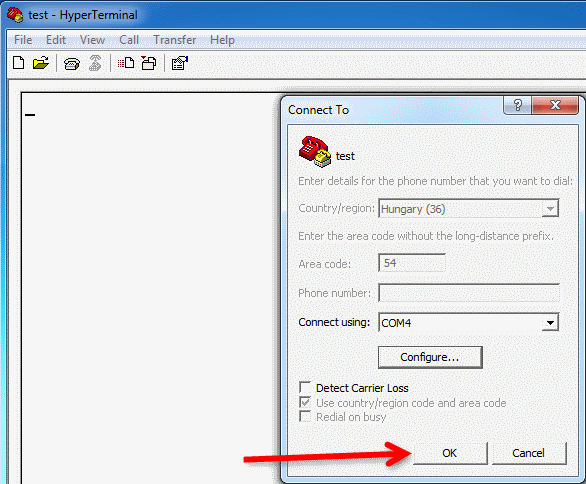Screen dimensions: 586x484
Task: Click the Open folder toolbar icon
Action: click(41, 62)
